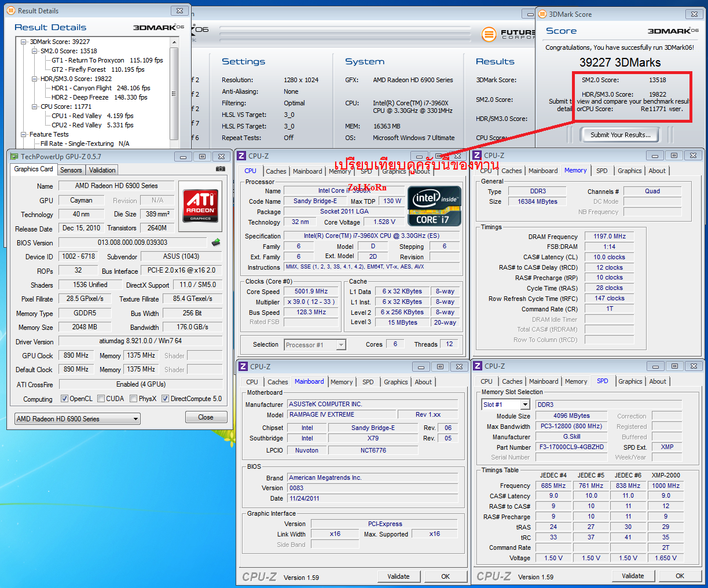Viewport: 708px width, 588px height.
Task: Click the GPU-Z title bar app icon
Action: point(13,156)
